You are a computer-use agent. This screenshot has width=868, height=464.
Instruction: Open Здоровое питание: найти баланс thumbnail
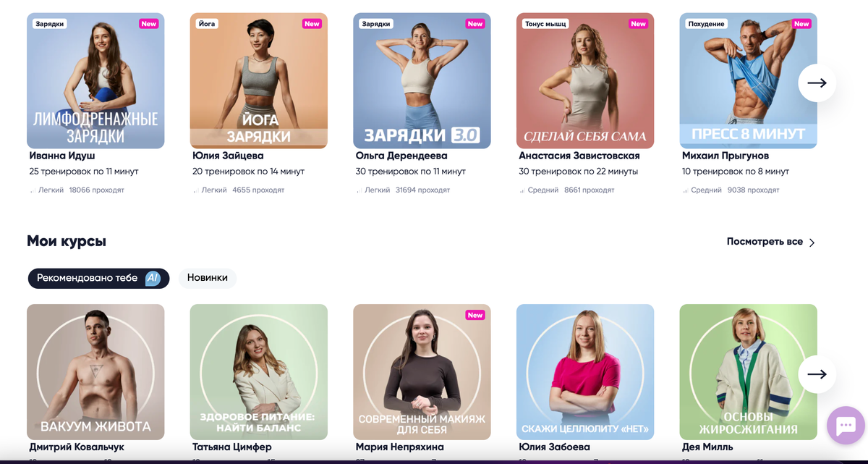259,371
